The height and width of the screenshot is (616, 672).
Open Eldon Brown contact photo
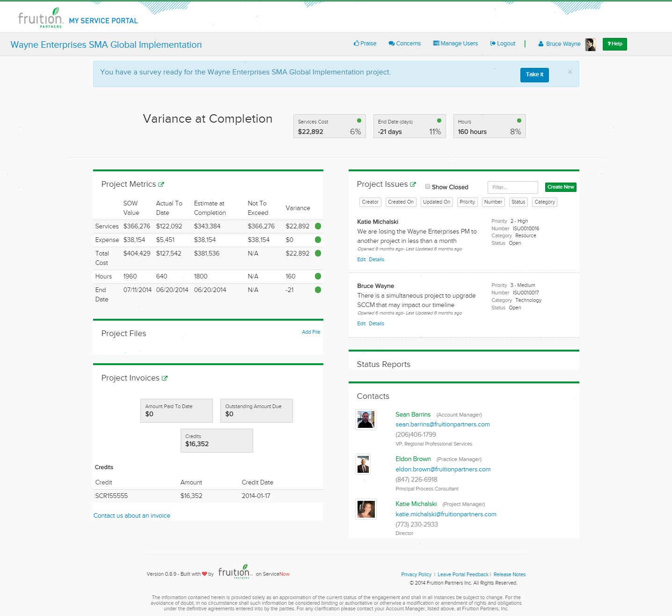(x=363, y=464)
